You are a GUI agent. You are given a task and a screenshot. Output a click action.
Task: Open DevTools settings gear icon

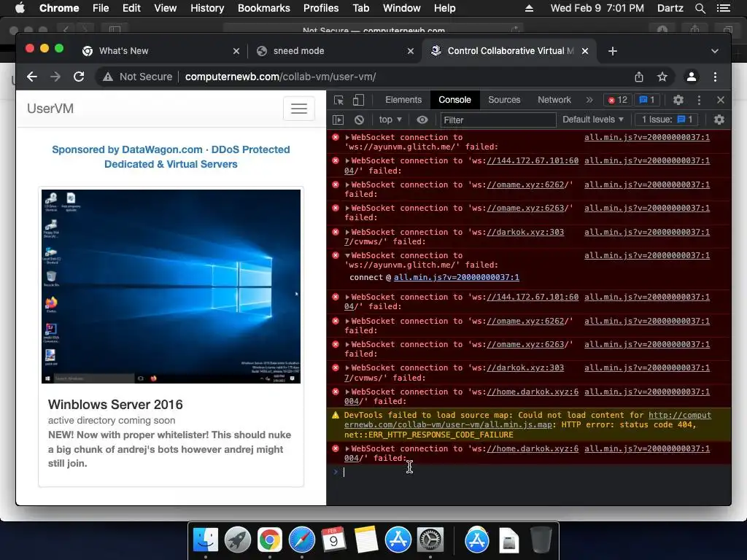click(x=678, y=100)
